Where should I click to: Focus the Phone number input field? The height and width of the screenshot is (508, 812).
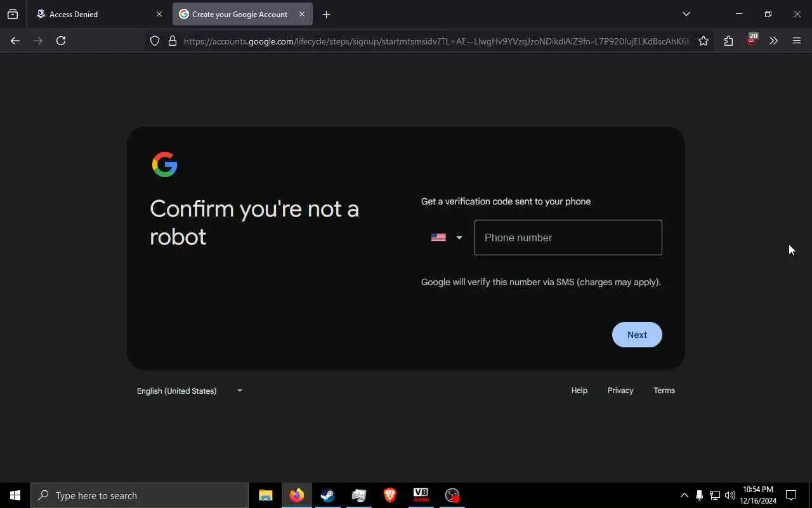click(568, 237)
